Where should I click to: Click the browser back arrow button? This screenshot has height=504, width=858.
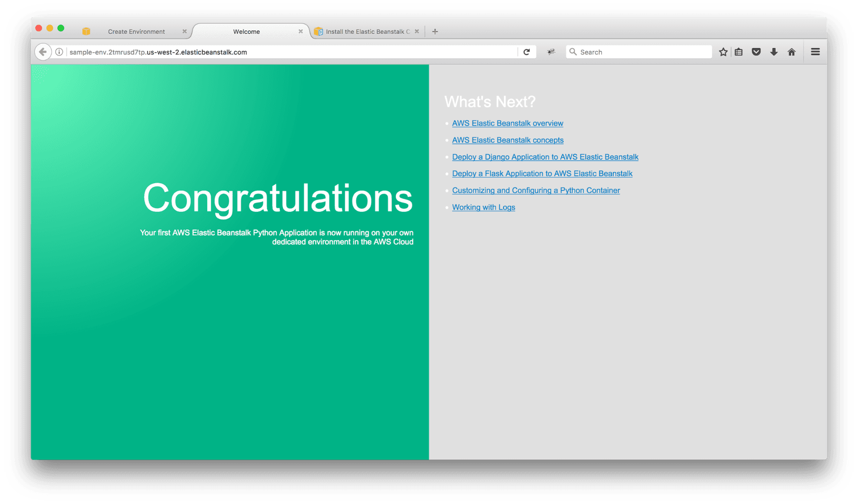tap(43, 52)
